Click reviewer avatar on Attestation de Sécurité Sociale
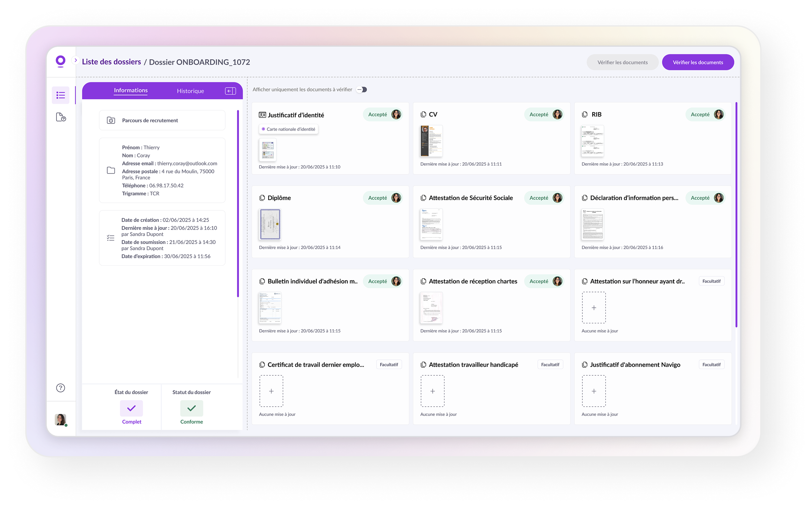Screen dimensions: 812x508 coord(557,198)
